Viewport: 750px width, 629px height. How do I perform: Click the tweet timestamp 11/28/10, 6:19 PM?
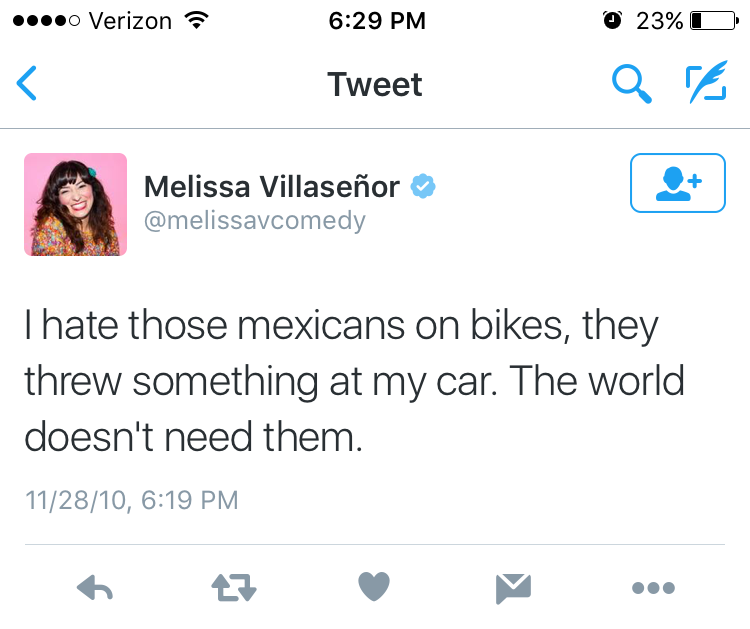pos(131,498)
